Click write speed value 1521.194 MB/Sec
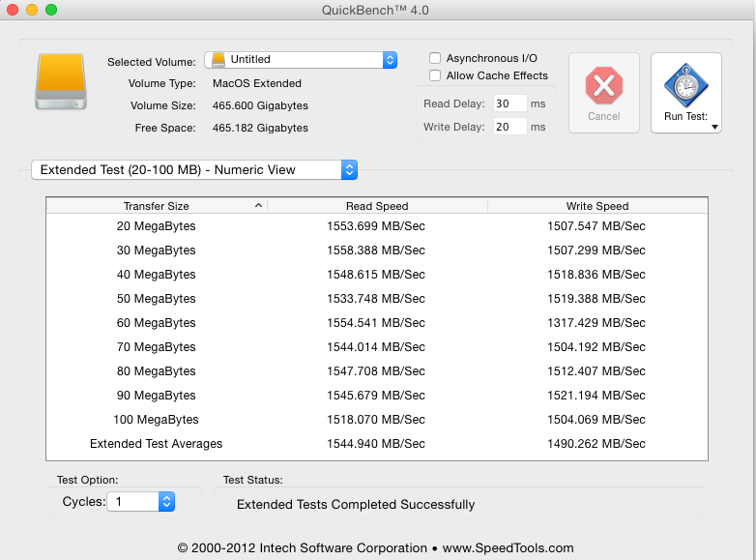 tap(596, 395)
